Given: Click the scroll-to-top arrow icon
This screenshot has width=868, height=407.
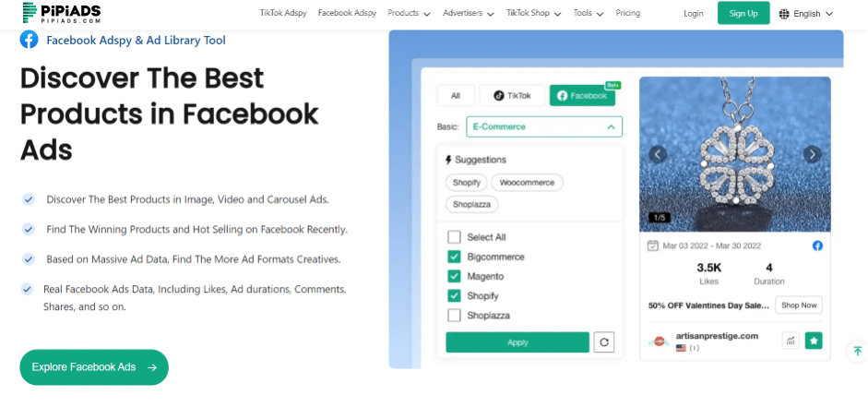Looking at the screenshot, I should click(858, 351).
